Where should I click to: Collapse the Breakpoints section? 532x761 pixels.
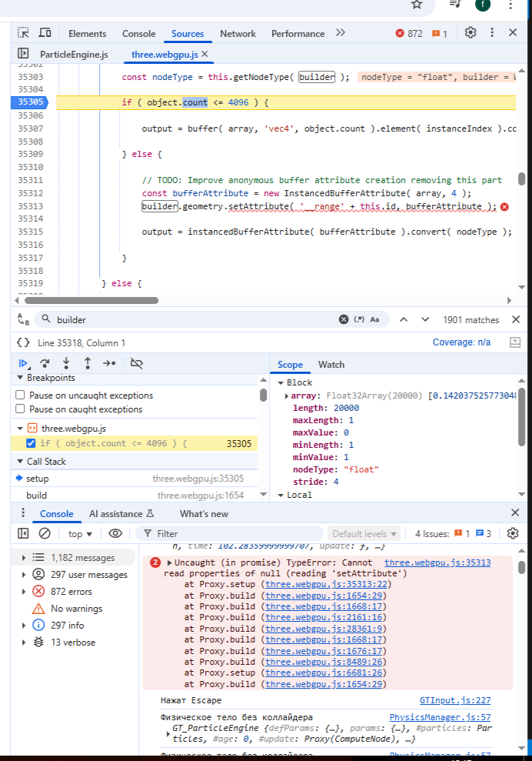click(20, 378)
